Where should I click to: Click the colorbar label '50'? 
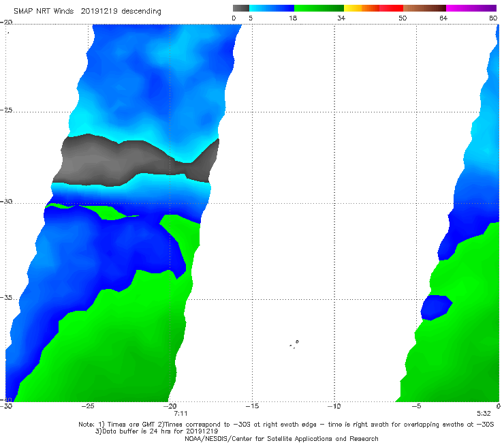coord(403,18)
